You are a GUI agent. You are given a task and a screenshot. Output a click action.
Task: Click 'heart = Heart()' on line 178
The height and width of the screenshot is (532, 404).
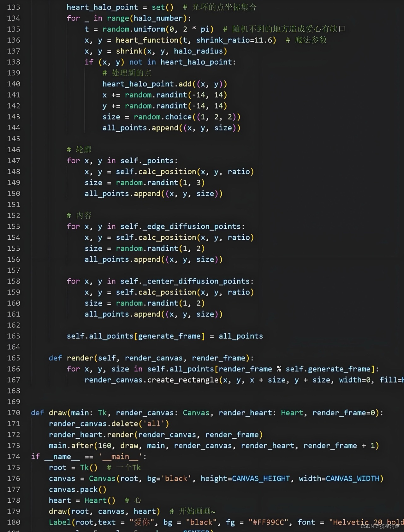click(82, 500)
